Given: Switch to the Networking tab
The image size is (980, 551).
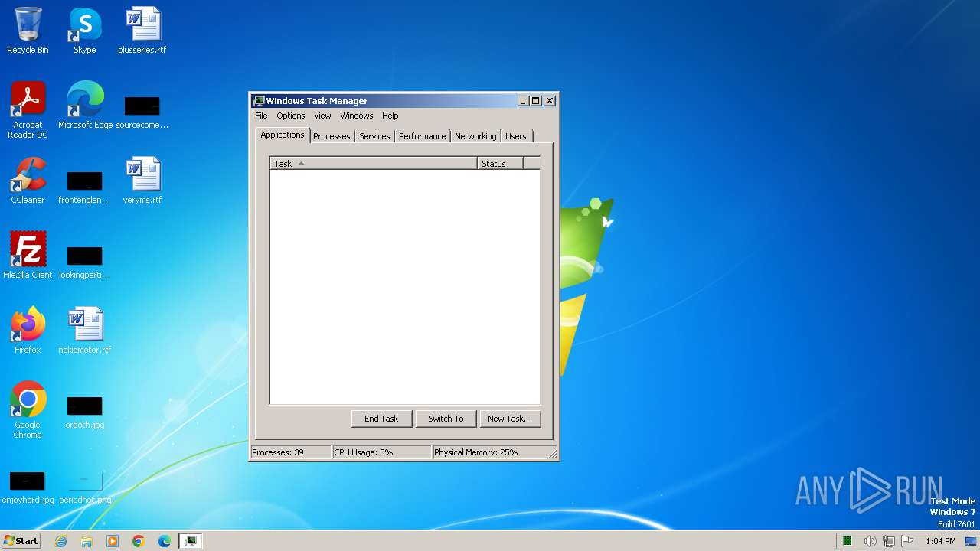Looking at the screenshot, I should [x=475, y=136].
